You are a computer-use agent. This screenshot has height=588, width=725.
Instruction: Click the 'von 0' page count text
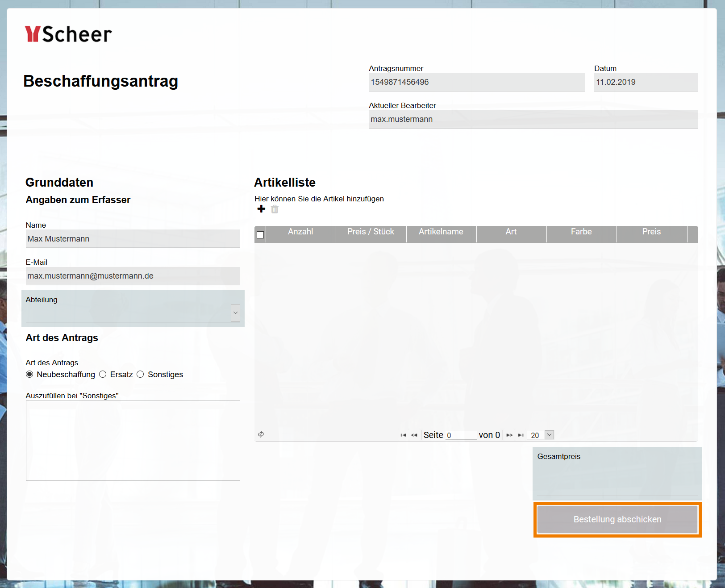489,435
